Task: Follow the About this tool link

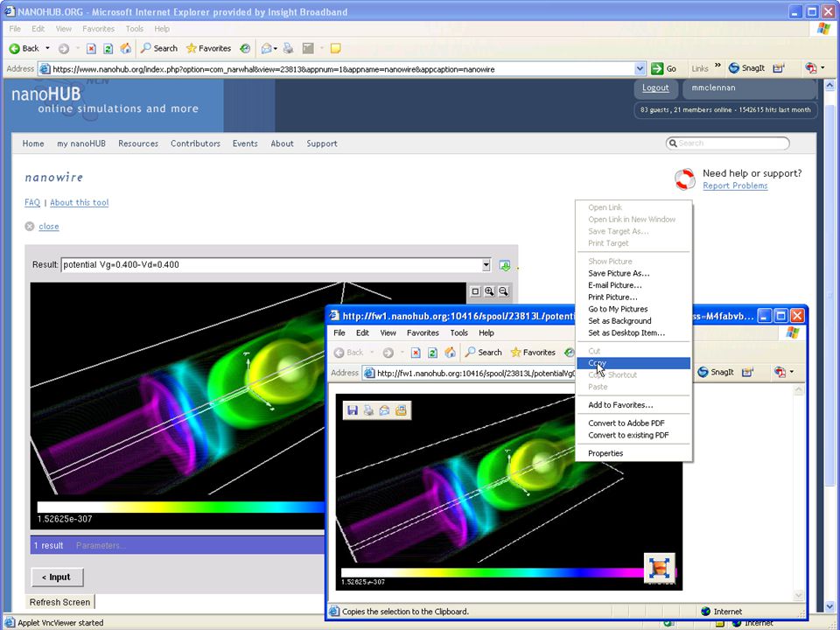Action: tap(80, 202)
